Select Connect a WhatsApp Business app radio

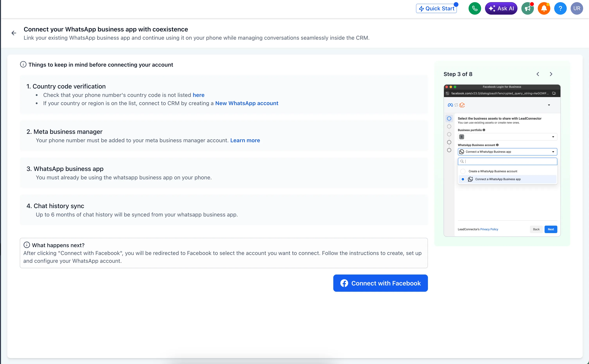(x=463, y=179)
